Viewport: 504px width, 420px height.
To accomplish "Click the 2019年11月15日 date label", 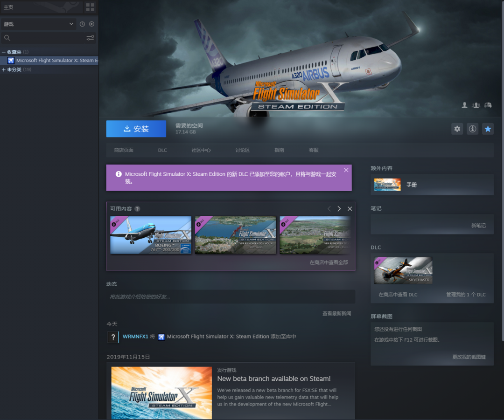I will click(128, 357).
